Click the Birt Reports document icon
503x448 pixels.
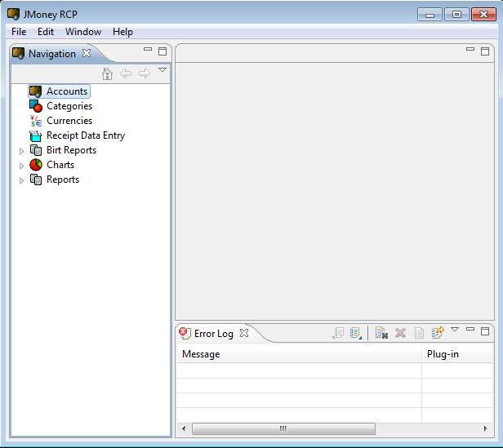36,150
